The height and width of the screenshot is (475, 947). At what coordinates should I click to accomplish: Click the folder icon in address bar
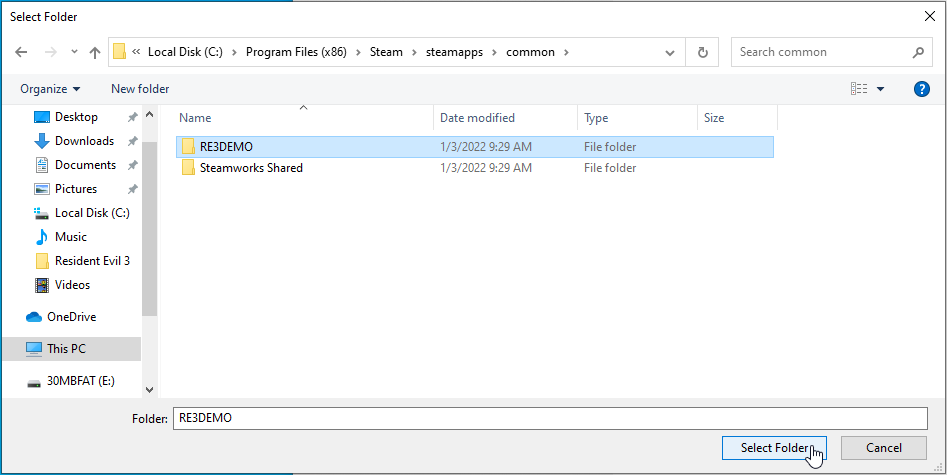(x=120, y=52)
